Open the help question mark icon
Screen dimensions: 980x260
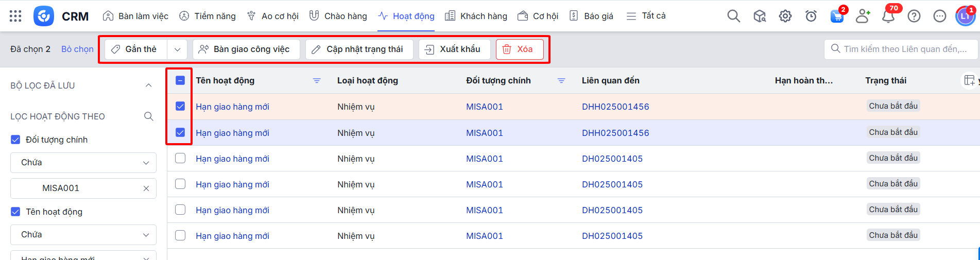[914, 16]
